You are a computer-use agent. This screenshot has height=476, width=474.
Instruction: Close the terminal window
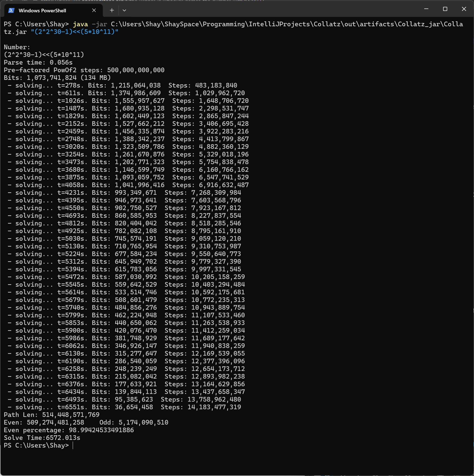pyautogui.click(x=464, y=9)
